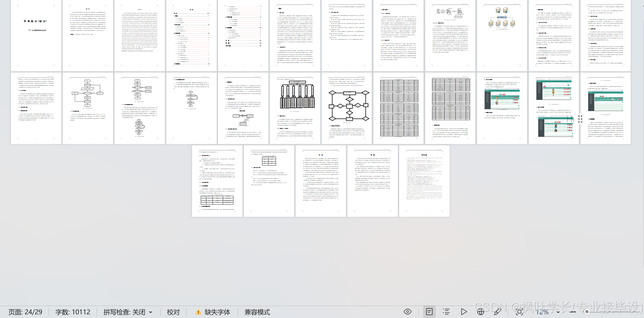This screenshot has width=644, height=318.
Task: Open the 拼写检查: 关闭 dropdown arrow
Action: 151,312
